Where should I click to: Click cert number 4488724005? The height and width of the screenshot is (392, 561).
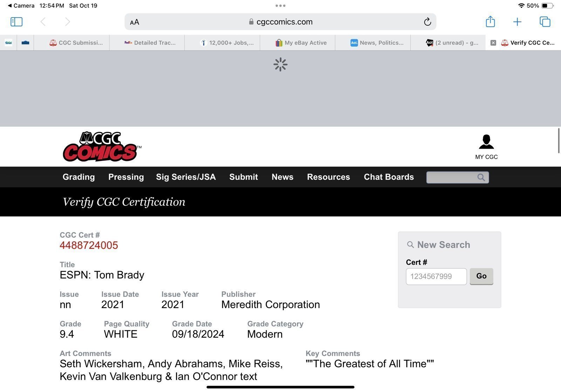89,245
